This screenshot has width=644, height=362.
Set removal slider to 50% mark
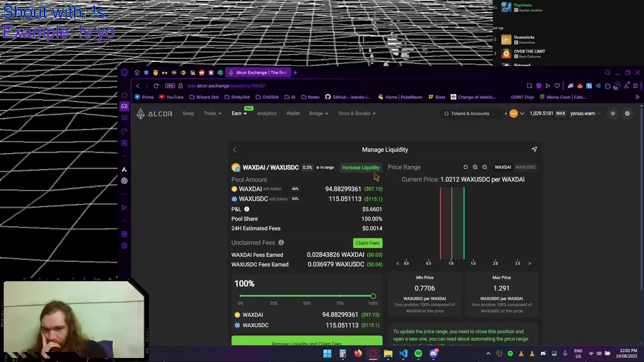point(307,296)
